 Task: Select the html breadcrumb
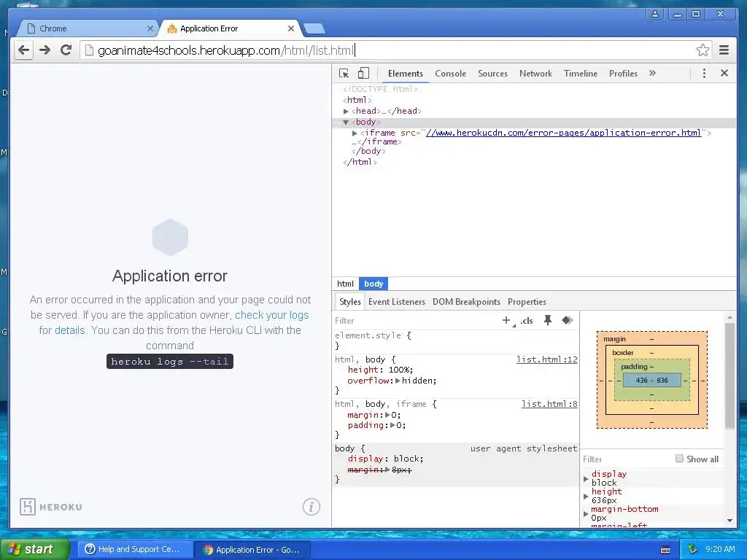(x=345, y=284)
